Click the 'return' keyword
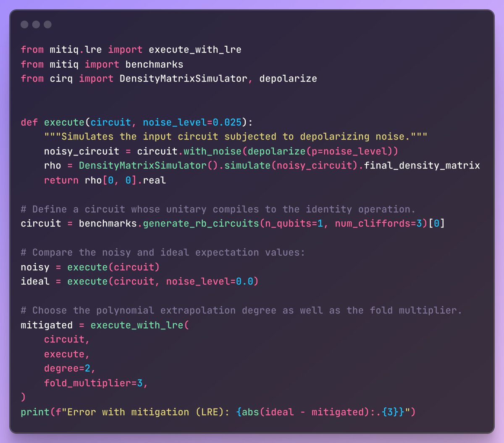504x443 pixels. [x=61, y=180]
